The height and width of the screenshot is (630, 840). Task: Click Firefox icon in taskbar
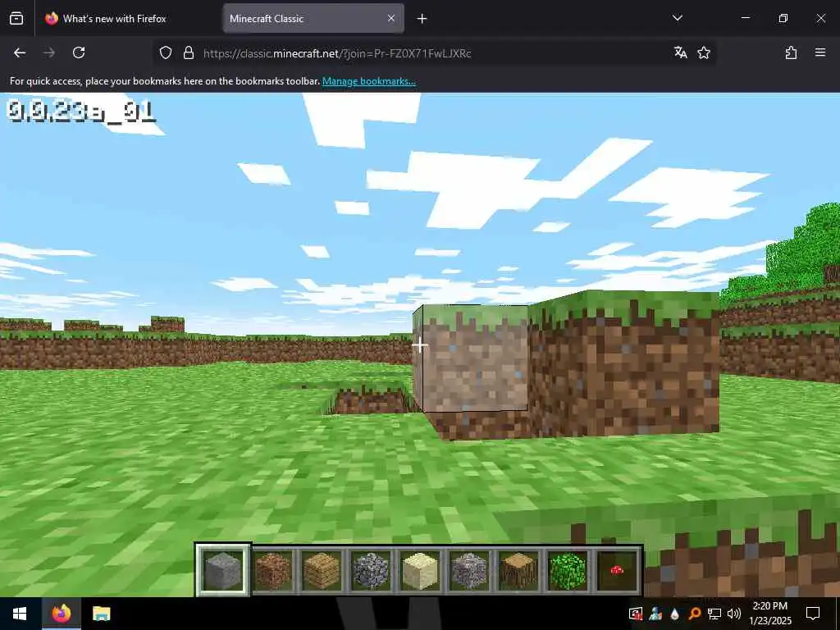[61, 614]
